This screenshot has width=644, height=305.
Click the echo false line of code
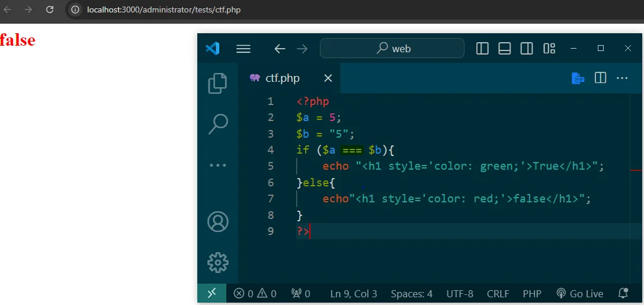click(457, 199)
